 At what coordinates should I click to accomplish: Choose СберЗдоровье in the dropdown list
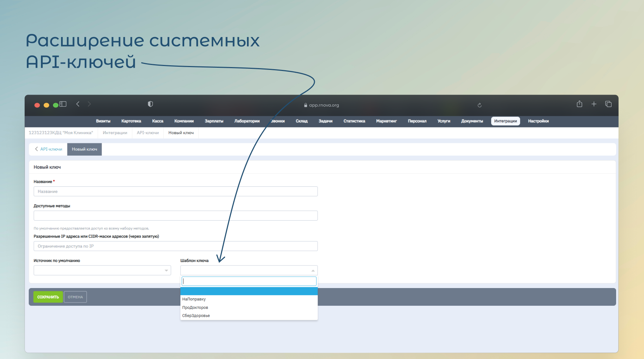click(x=196, y=316)
